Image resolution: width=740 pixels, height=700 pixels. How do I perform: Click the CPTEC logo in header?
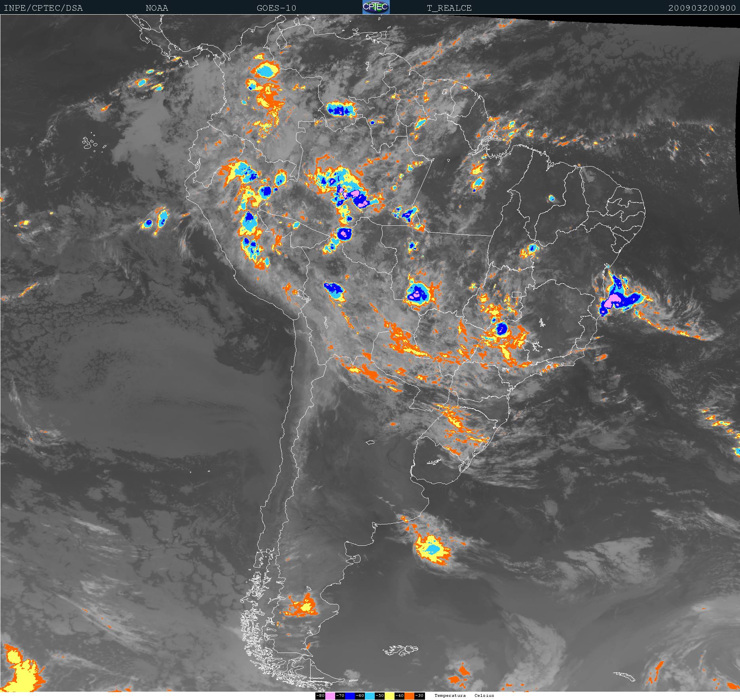pos(376,7)
